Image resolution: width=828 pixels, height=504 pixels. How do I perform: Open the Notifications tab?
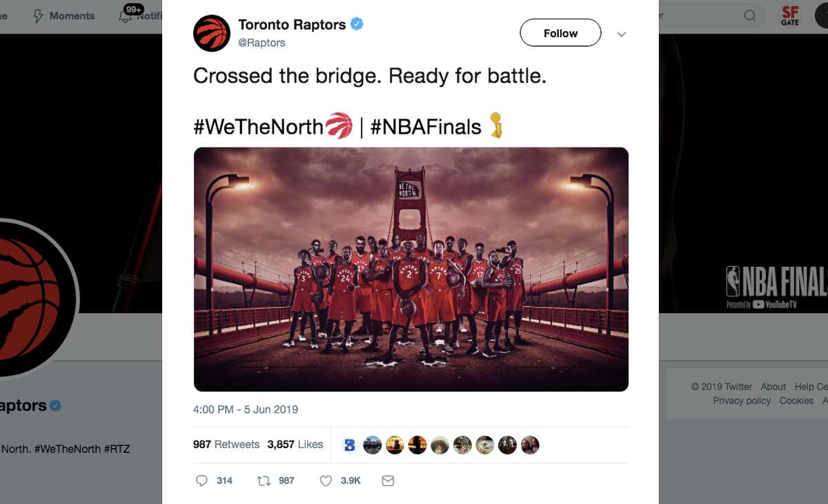tap(148, 15)
